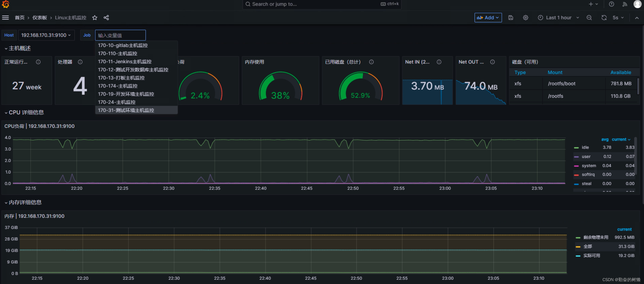
Task: Click the 内存使用 38% gauge
Action: pyautogui.click(x=280, y=86)
